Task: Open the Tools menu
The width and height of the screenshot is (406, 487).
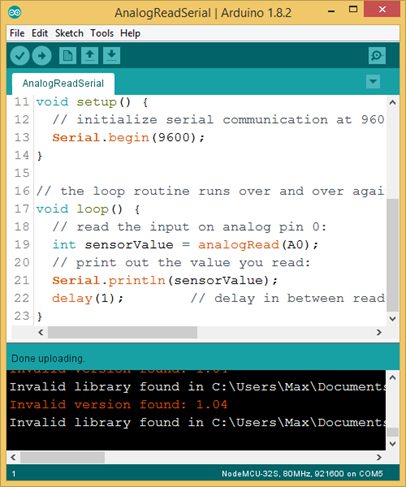Action: pos(102,33)
